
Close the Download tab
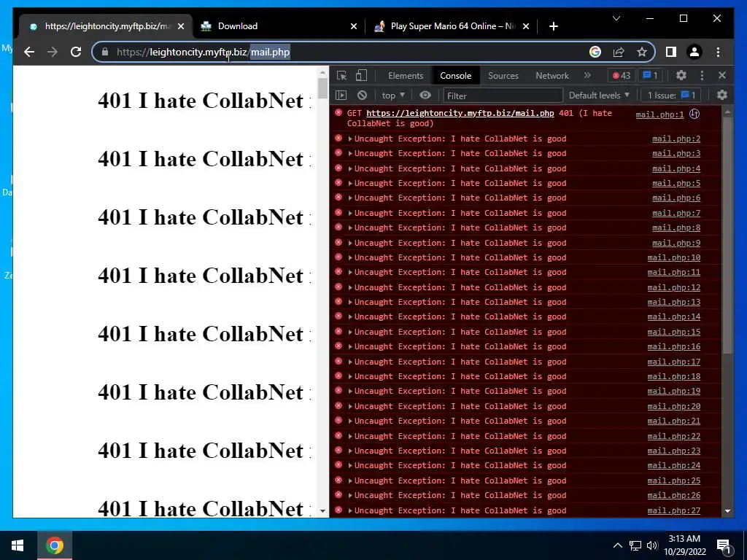pos(354,26)
